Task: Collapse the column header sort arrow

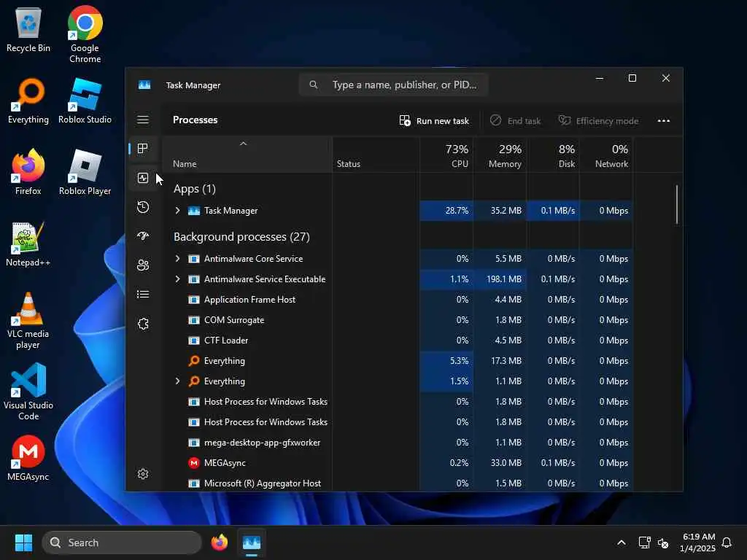Action: pos(243,144)
